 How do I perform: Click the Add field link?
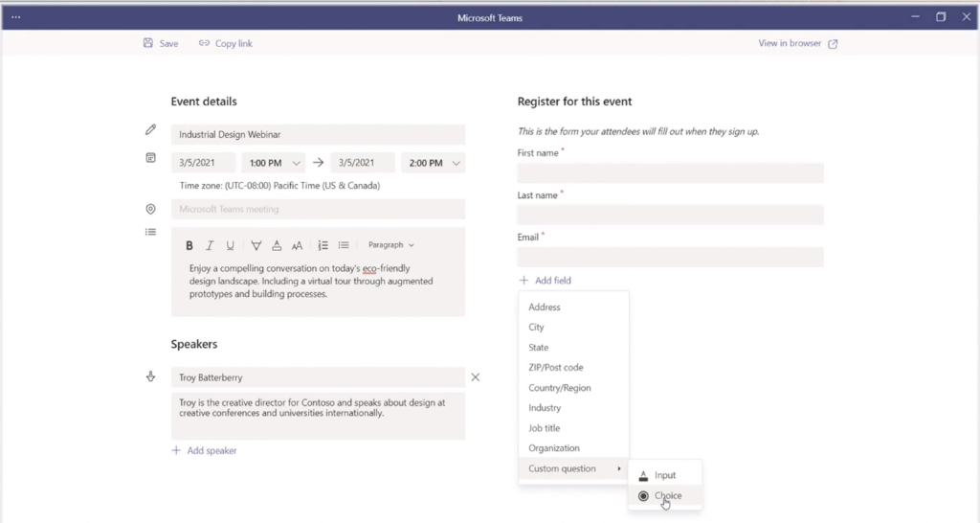coord(553,281)
